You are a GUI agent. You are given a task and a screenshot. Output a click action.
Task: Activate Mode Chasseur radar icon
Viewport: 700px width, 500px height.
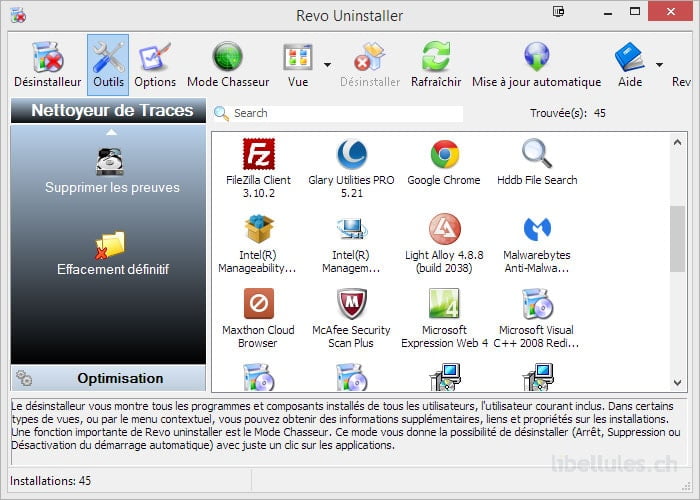pos(228,57)
